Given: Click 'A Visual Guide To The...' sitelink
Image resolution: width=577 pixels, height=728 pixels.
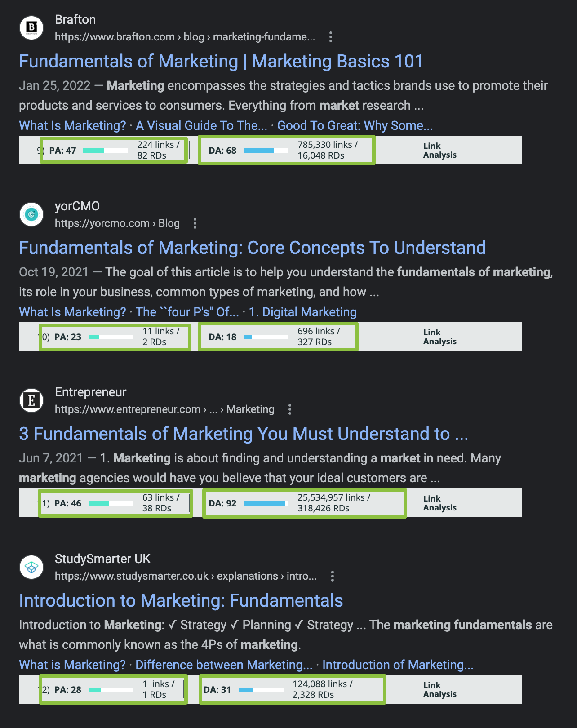Looking at the screenshot, I should 201,126.
